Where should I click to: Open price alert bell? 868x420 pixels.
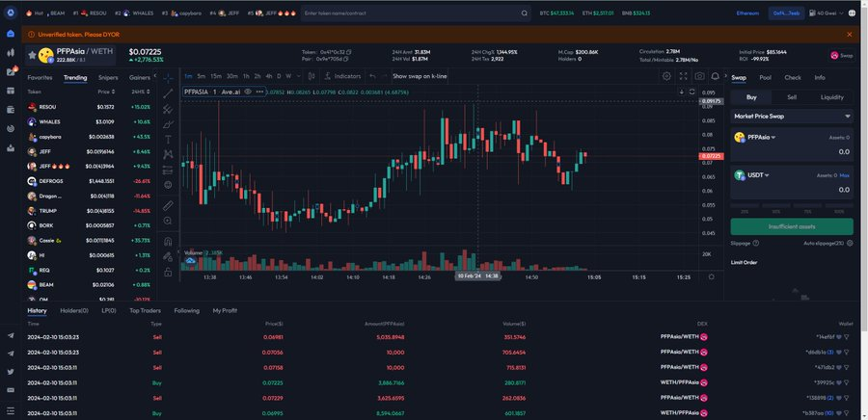pyautogui.click(x=716, y=76)
